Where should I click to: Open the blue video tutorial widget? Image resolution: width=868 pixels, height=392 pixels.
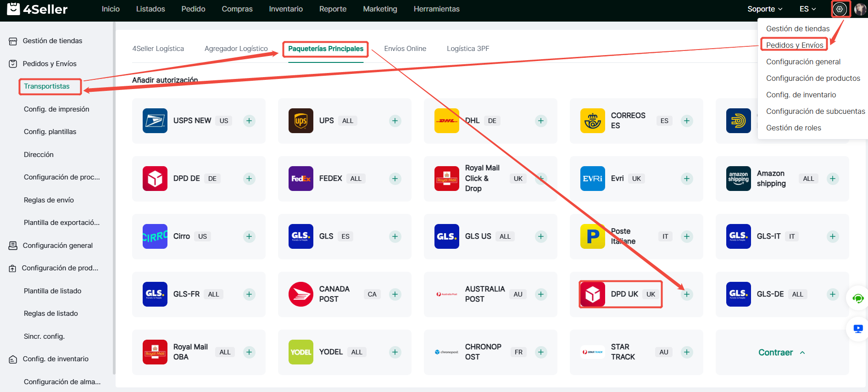858,329
